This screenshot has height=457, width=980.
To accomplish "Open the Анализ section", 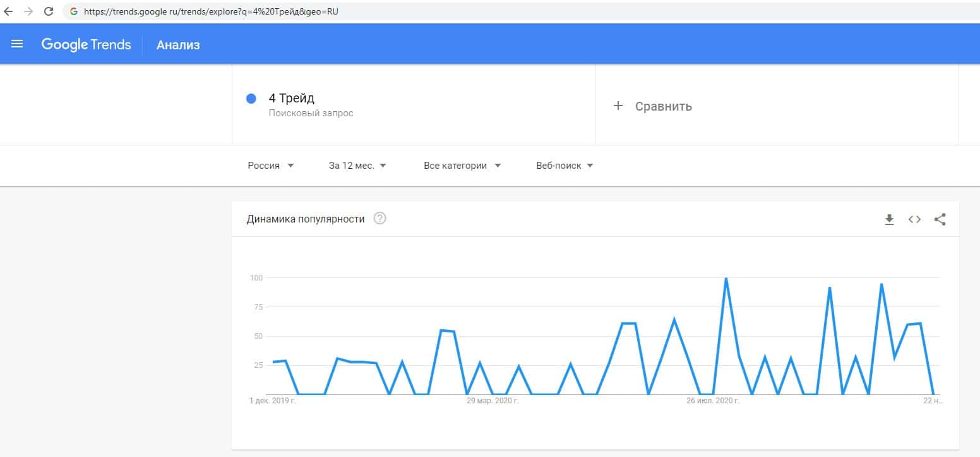I will tap(178, 44).
